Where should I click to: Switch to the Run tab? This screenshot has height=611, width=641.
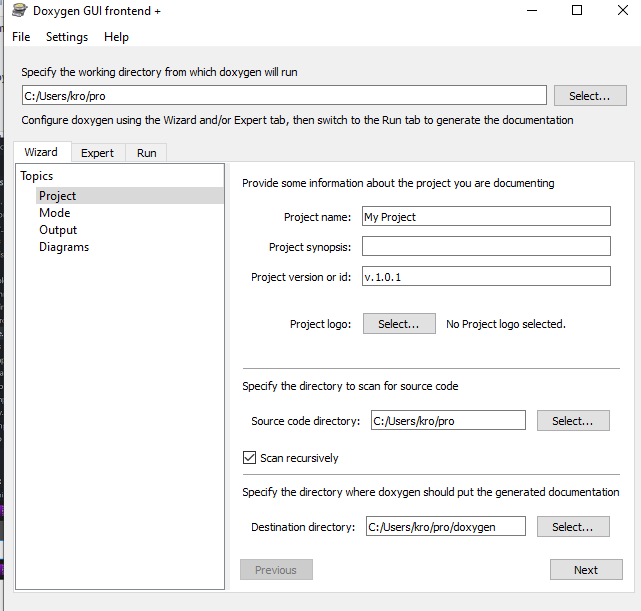point(147,153)
